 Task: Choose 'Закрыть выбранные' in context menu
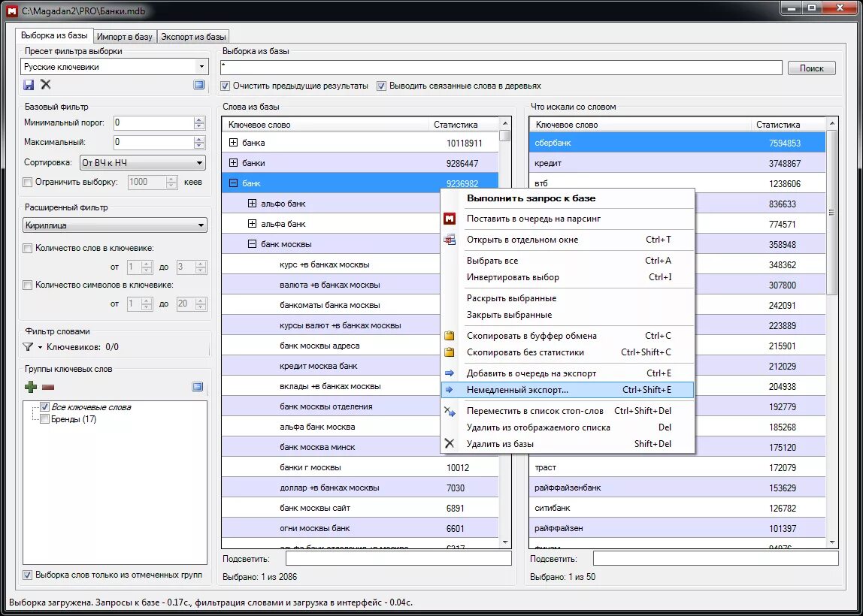pos(568,315)
